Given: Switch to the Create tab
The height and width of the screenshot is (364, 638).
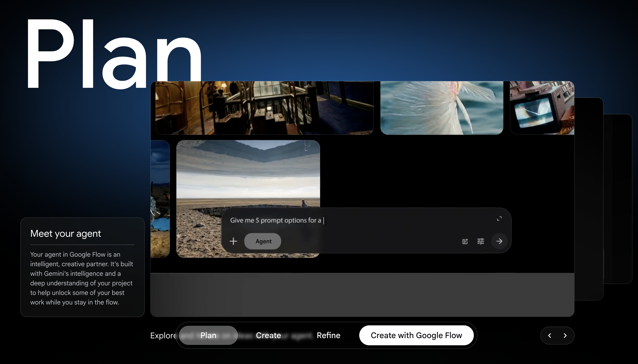Looking at the screenshot, I should point(268,335).
